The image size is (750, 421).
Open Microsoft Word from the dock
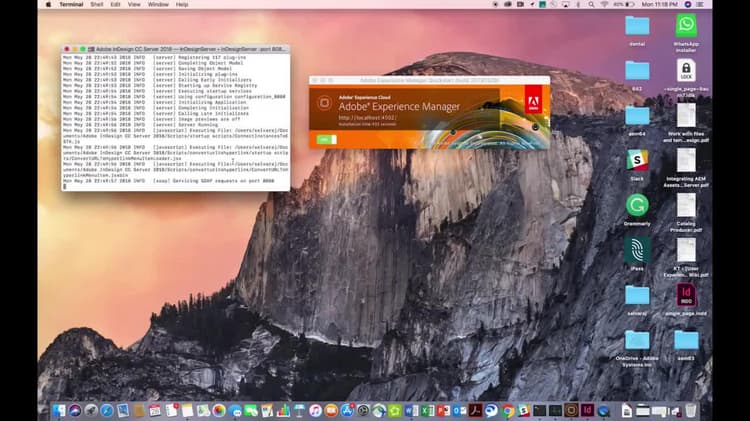pos(411,410)
